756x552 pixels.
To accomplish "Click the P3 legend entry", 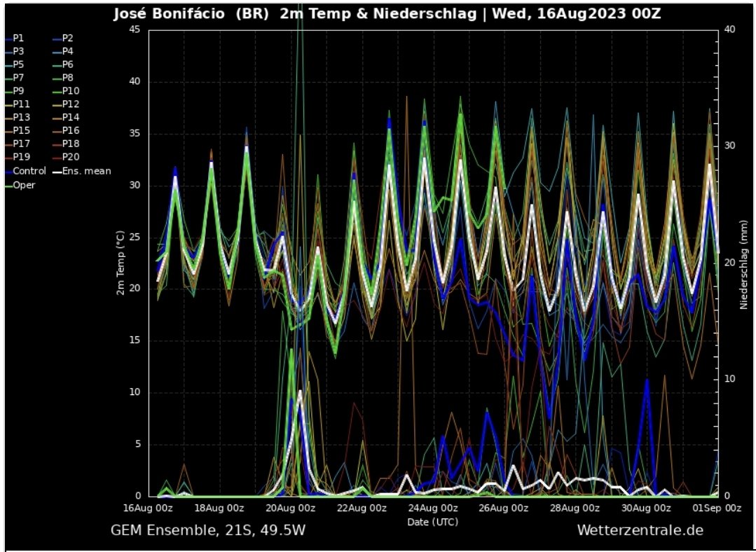I will [x=15, y=51].
